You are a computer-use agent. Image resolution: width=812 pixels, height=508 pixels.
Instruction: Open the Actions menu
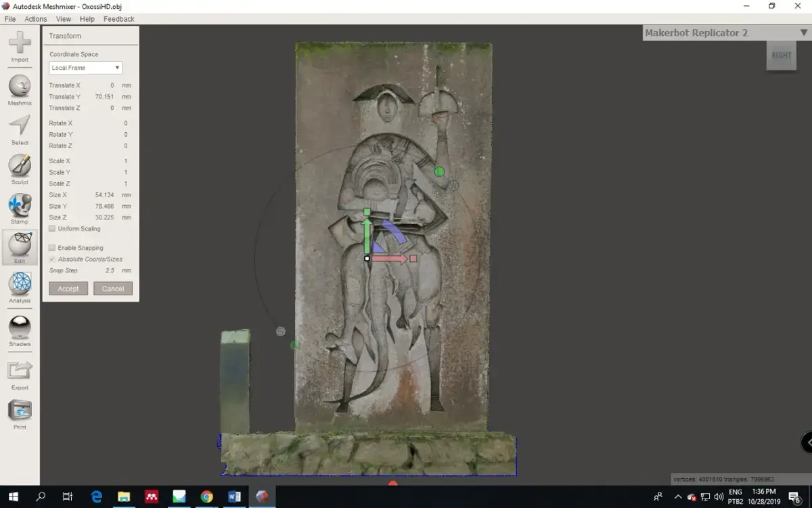point(36,19)
